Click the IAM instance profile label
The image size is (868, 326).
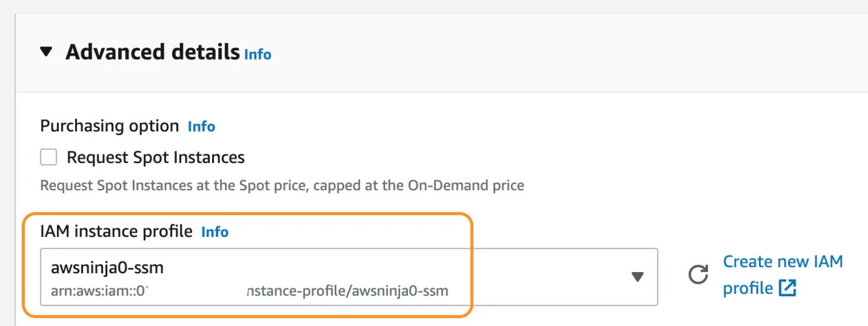[117, 231]
